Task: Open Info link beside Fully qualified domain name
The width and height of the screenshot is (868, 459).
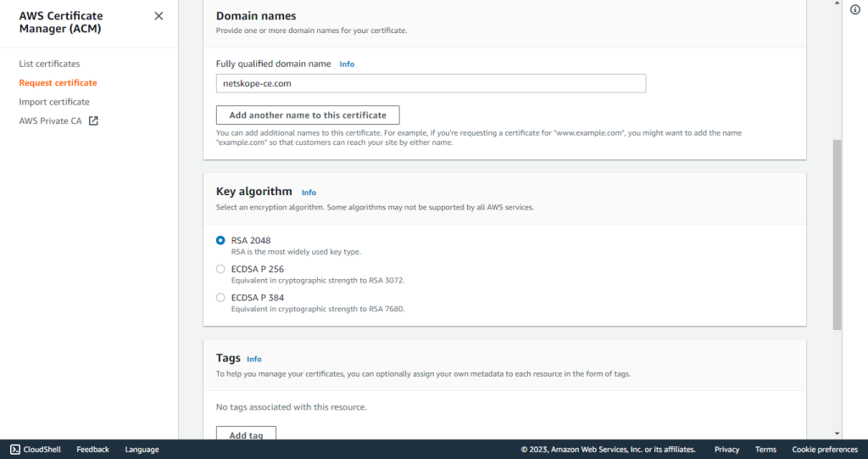Action: [347, 64]
